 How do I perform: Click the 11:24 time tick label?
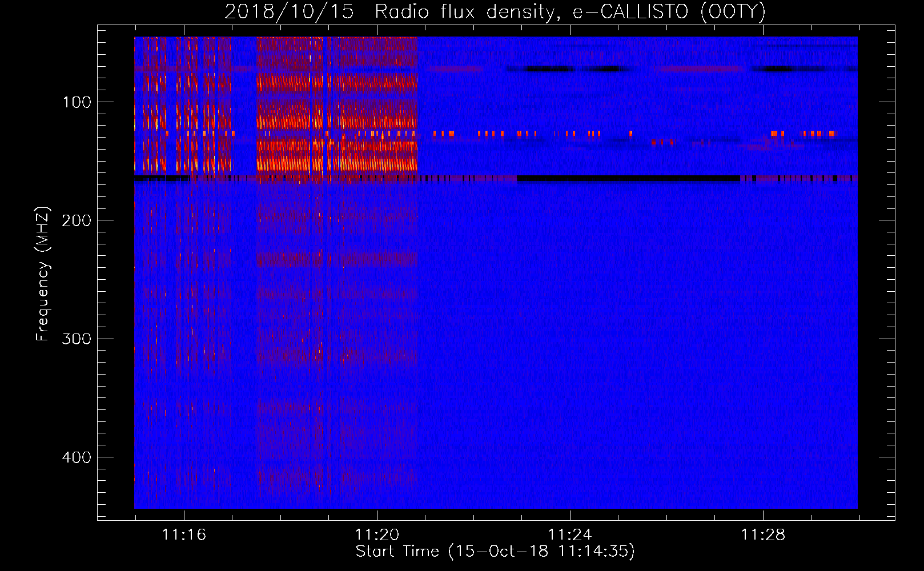point(570,535)
